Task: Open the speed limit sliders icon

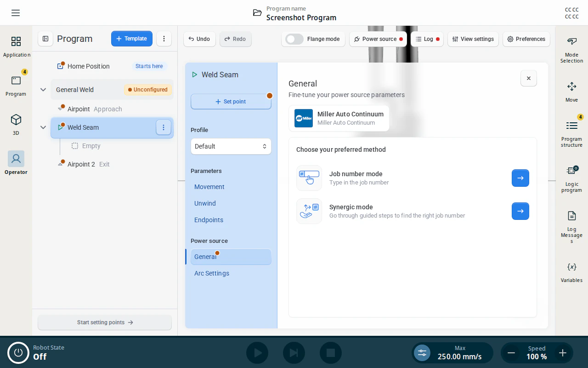Action: pyautogui.click(x=422, y=353)
